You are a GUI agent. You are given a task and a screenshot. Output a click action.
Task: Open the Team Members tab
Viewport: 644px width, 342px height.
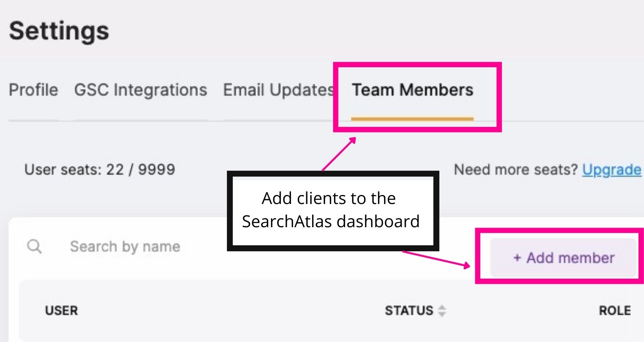pyautogui.click(x=413, y=90)
